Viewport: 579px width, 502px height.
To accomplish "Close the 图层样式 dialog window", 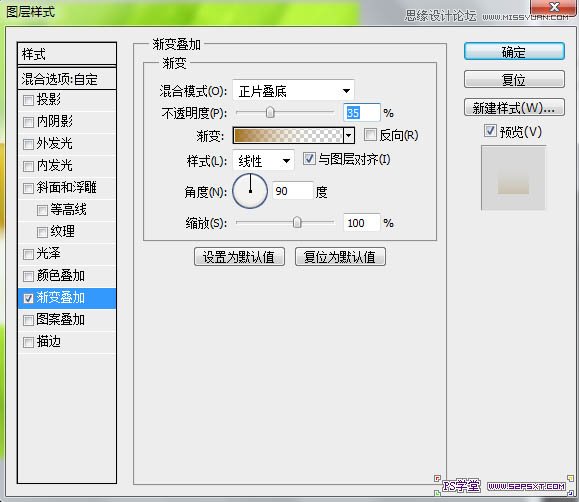I will click(x=554, y=7).
